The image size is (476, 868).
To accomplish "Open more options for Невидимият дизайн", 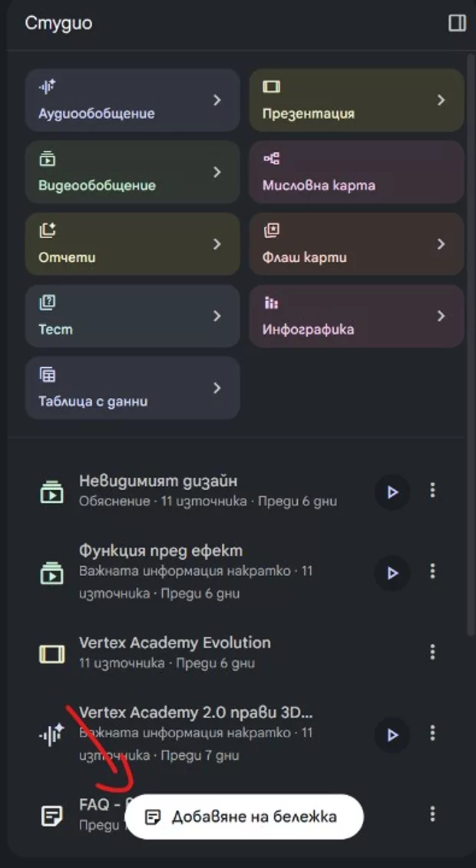I will pyautogui.click(x=433, y=490).
